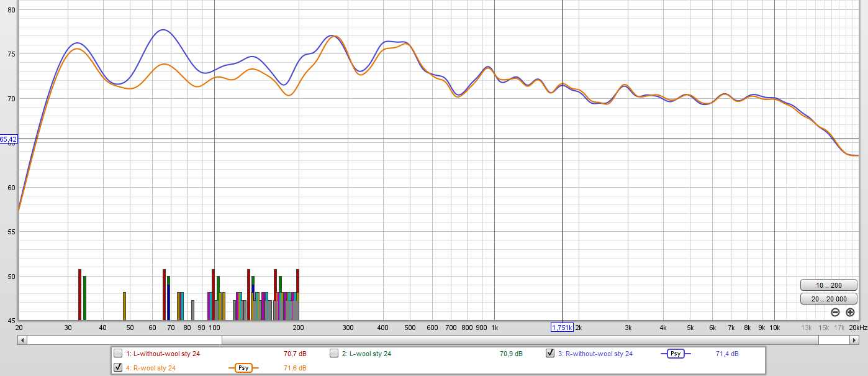
Task: Set frequency range to 20 .. 20 000
Action: (829, 299)
